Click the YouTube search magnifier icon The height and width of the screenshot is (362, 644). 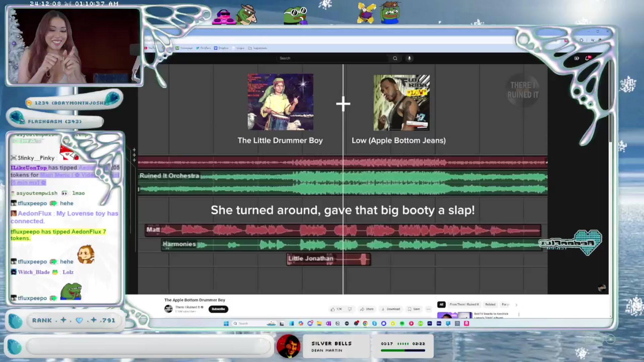395,58
